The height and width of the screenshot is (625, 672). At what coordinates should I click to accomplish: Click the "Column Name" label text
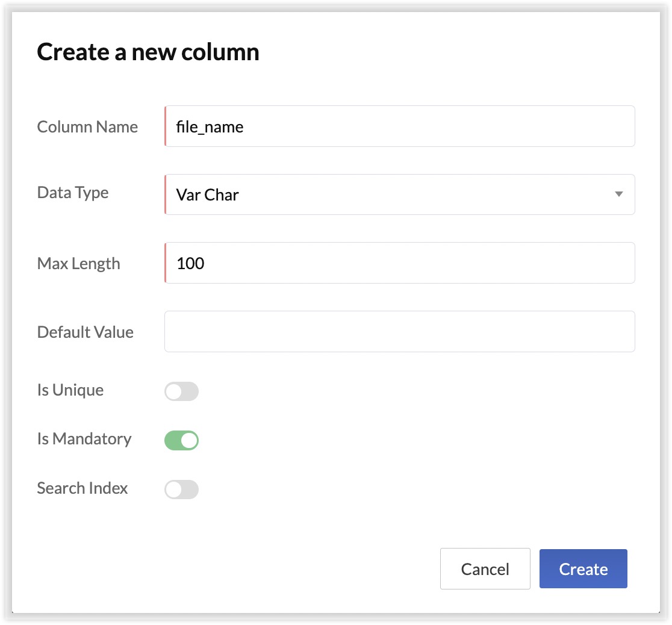pyautogui.click(x=87, y=127)
